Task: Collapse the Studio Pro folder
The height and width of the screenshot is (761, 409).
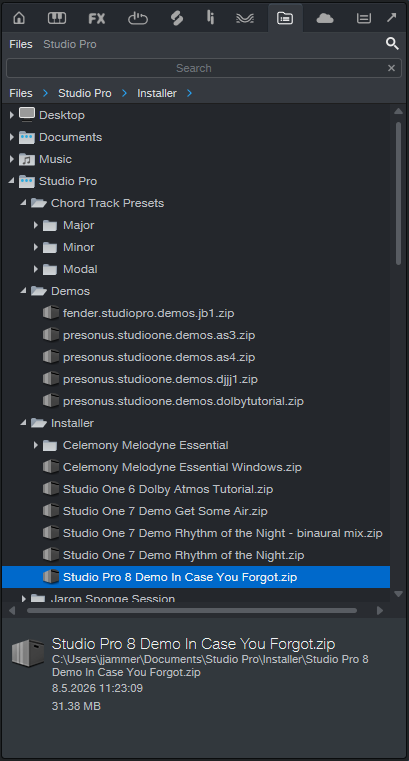Action: pos(12,181)
